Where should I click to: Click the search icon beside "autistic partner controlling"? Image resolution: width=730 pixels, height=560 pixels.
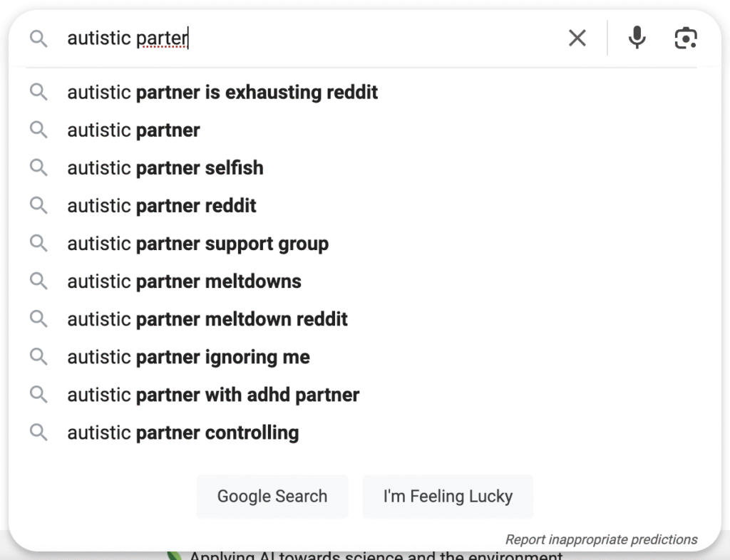click(x=38, y=432)
